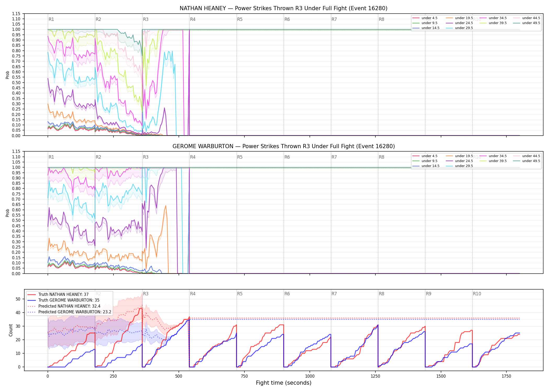The height and width of the screenshot is (392, 549).
Task: Click the 'Fight time (seconds)' axis label
Action: click(284, 383)
